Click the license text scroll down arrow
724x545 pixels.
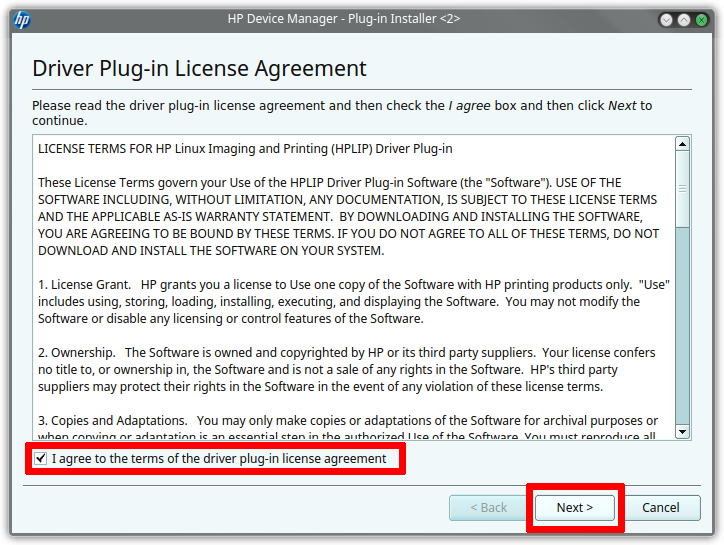(682, 432)
